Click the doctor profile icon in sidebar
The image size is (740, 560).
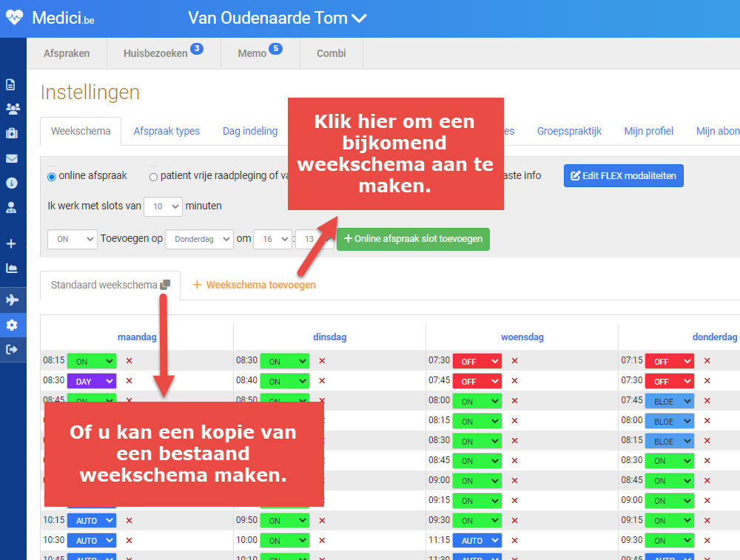[12, 207]
